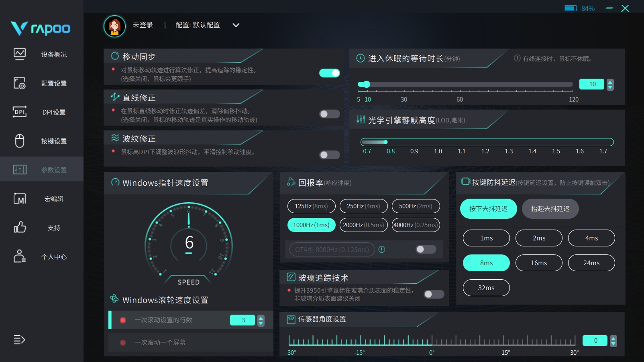Open 个人中心 user icon in sidebar

tap(20, 256)
